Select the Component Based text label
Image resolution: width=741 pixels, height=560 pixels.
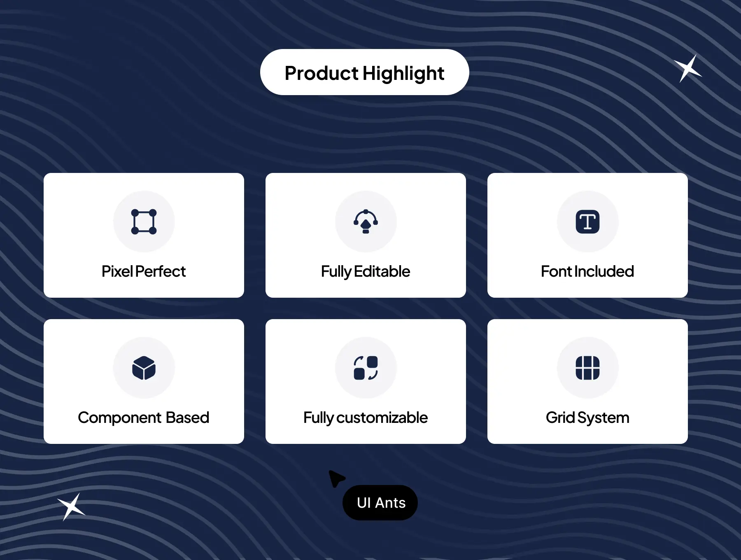(144, 418)
